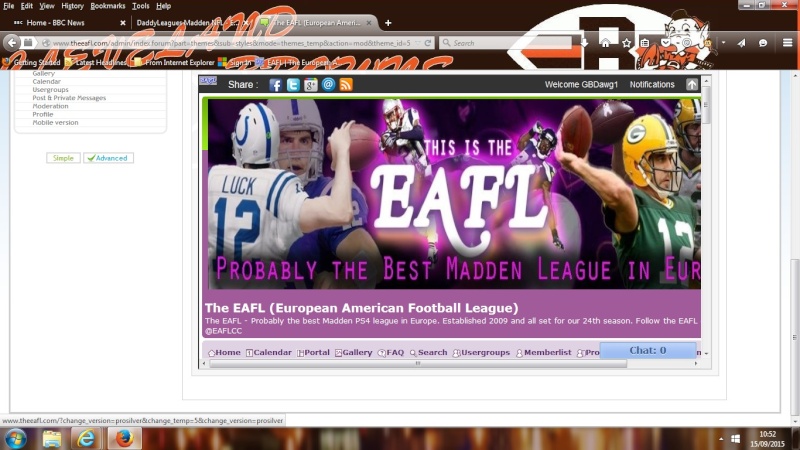Click Portal in forum navigation bar
This screenshot has width=800, height=450.
pyautogui.click(x=314, y=353)
